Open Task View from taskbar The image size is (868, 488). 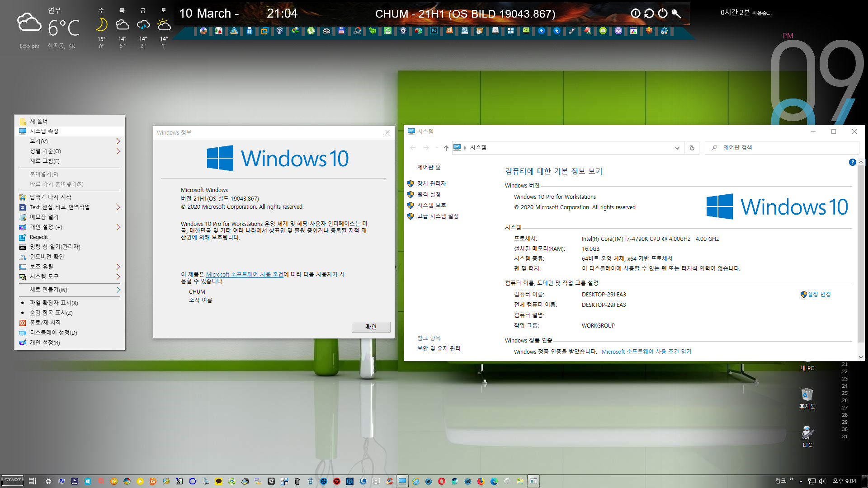click(33, 481)
